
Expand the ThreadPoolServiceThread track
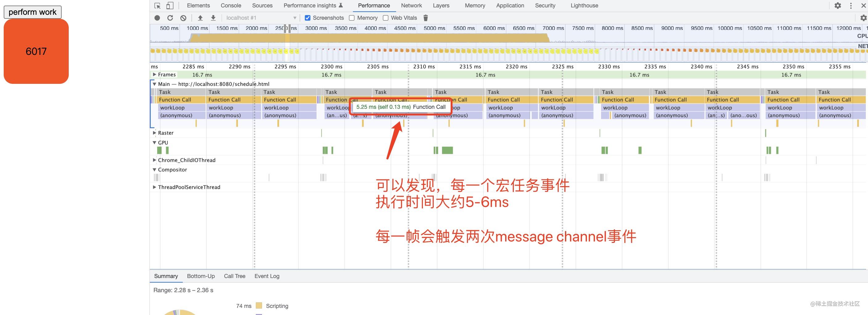point(154,187)
